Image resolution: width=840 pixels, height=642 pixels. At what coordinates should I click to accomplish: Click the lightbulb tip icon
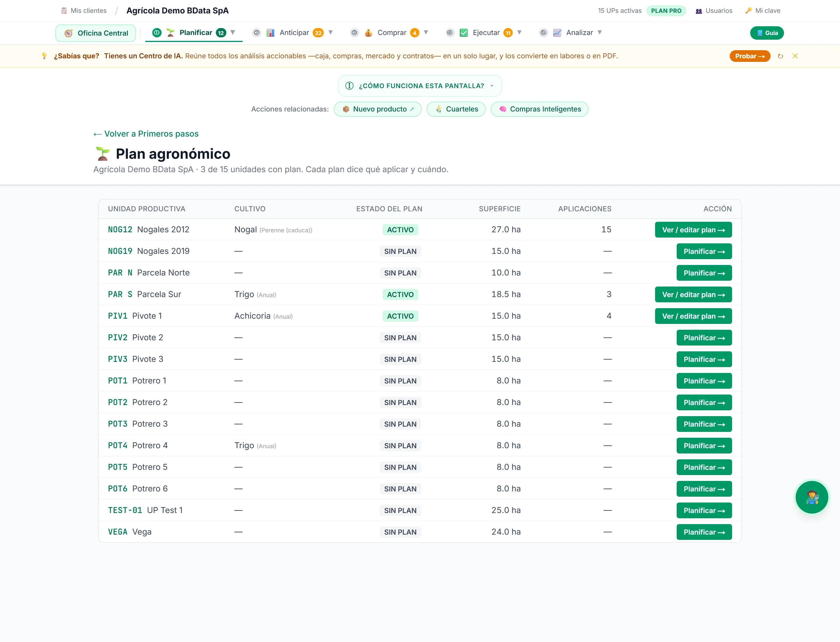point(44,56)
